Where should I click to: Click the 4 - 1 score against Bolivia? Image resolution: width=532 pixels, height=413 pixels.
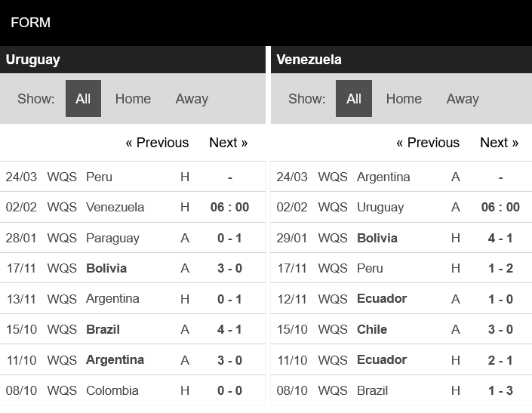pyautogui.click(x=500, y=238)
